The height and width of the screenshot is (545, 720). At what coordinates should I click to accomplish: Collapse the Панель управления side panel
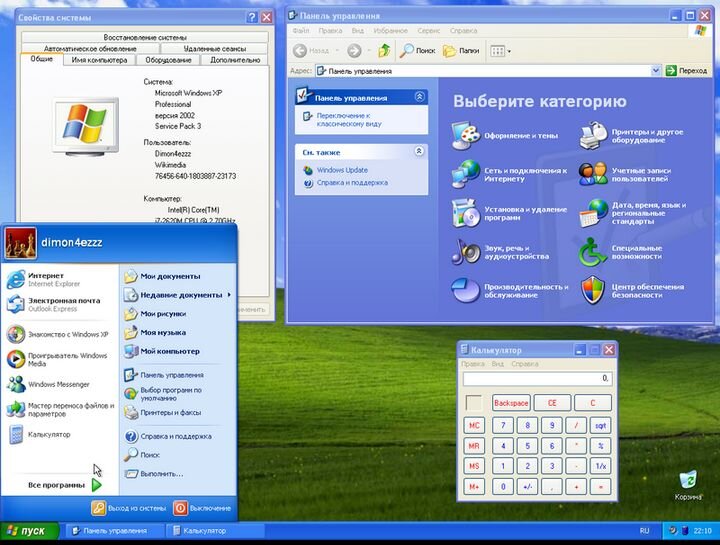pos(419,96)
